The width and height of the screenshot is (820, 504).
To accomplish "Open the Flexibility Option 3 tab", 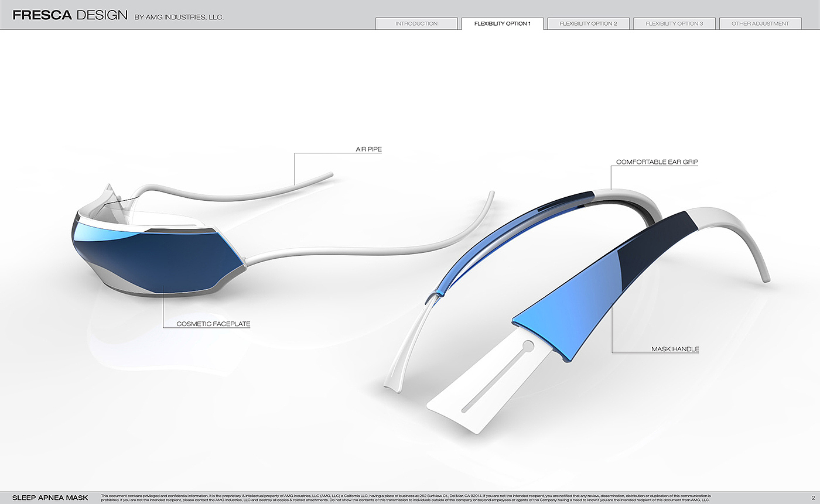I will point(674,24).
